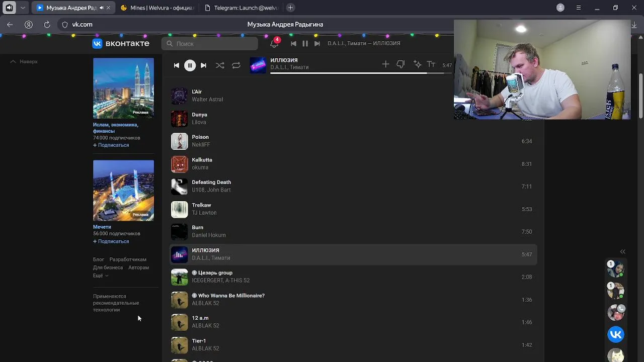Play the track Poison by NeklIFF

pyautogui.click(x=354, y=141)
